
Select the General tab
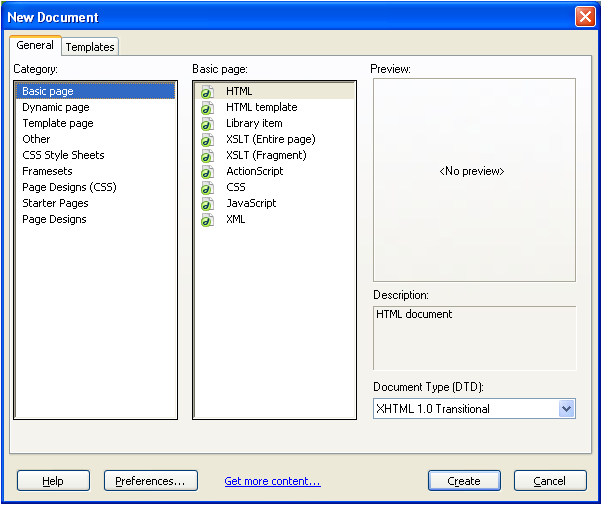point(35,46)
